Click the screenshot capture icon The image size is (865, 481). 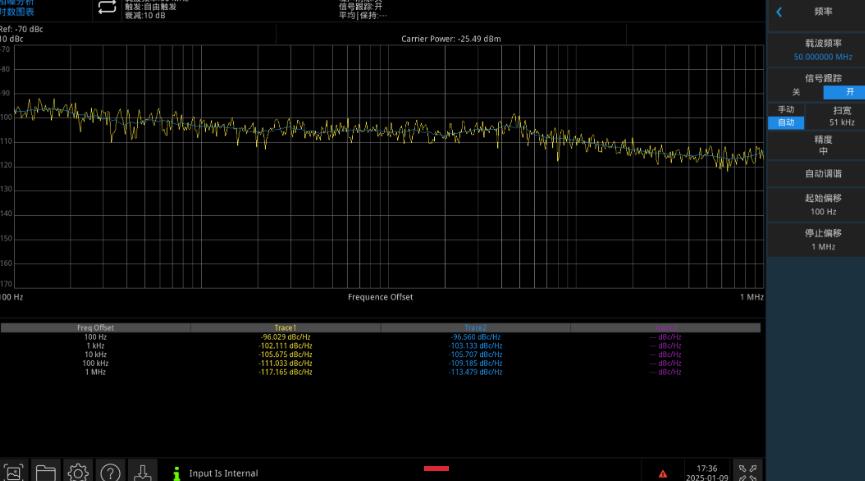coord(14,472)
